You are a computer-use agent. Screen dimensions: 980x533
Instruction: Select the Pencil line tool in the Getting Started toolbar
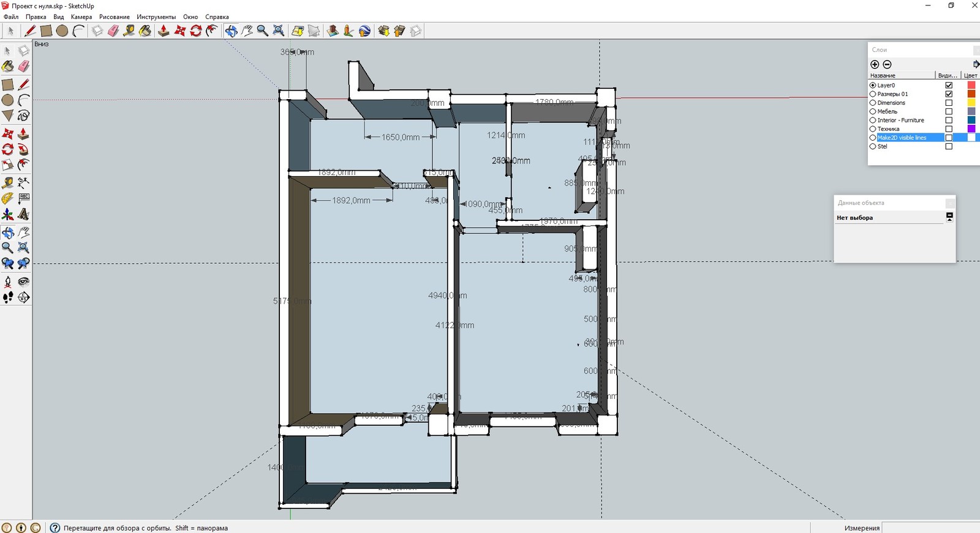point(30,31)
